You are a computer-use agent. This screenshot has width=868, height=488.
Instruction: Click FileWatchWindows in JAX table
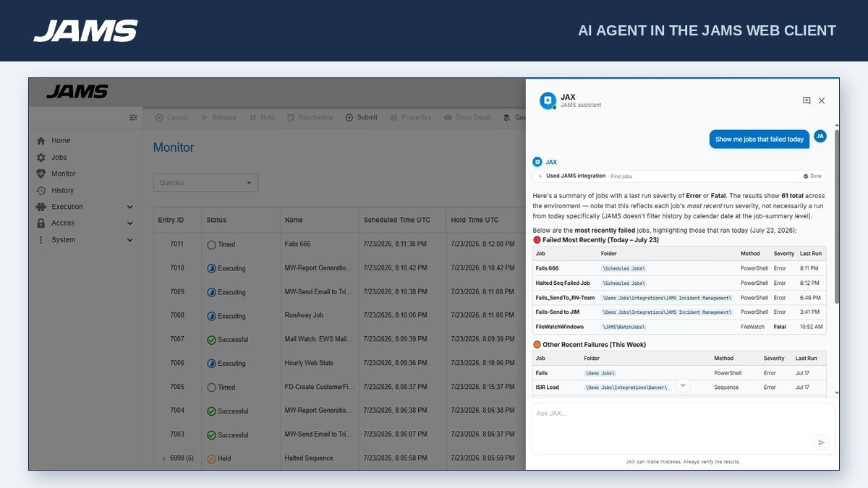click(x=559, y=327)
